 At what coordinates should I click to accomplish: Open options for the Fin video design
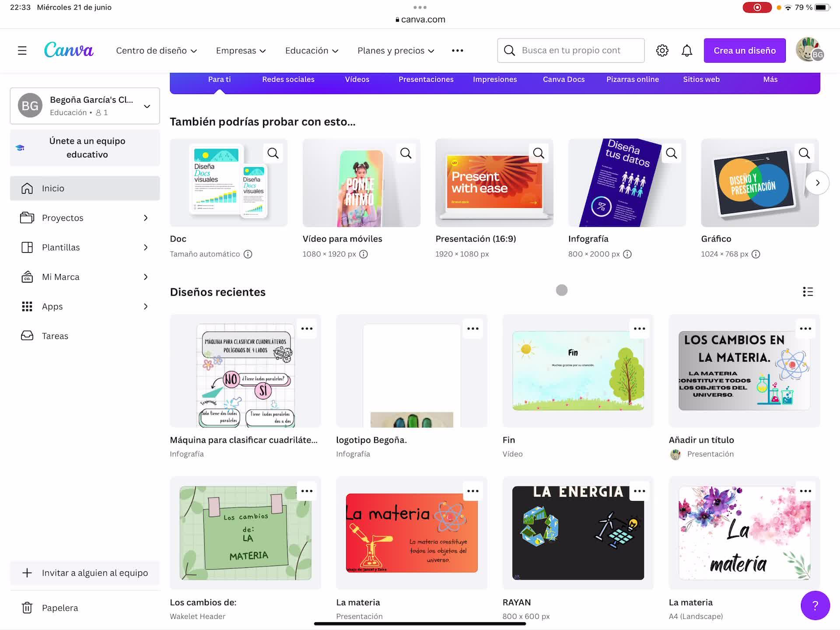(x=639, y=329)
